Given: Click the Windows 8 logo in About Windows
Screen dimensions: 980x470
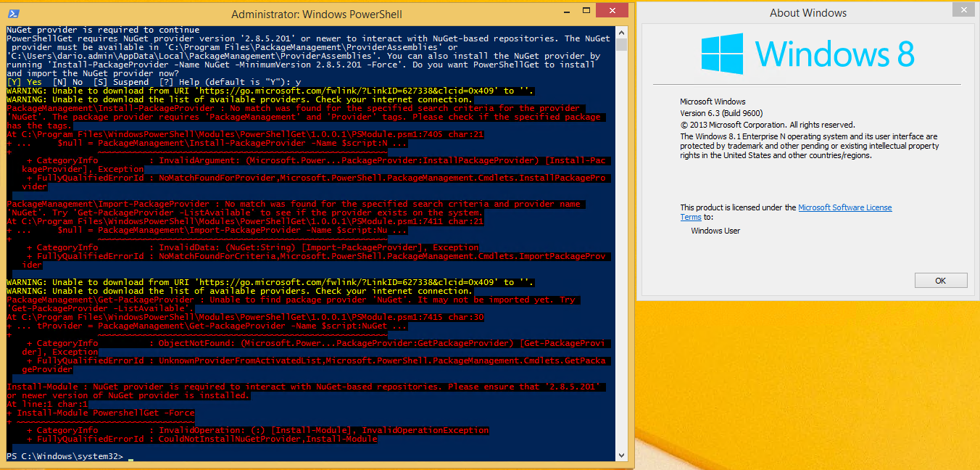Looking at the screenshot, I should pos(807,54).
